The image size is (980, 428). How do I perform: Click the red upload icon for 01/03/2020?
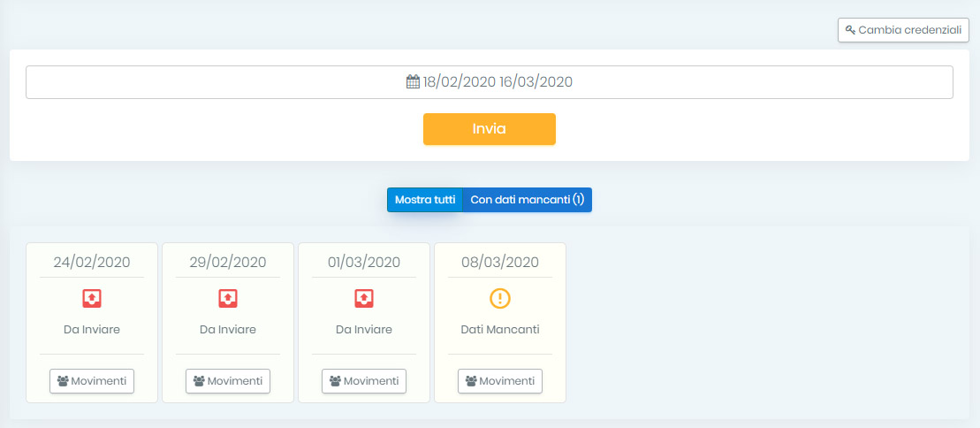pyautogui.click(x=364, y=299)
